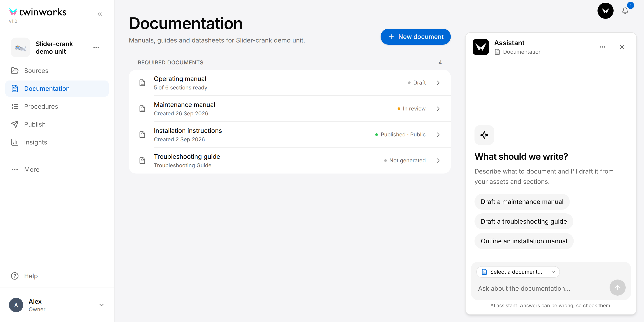Click the Published · Public status

[400, 135]
